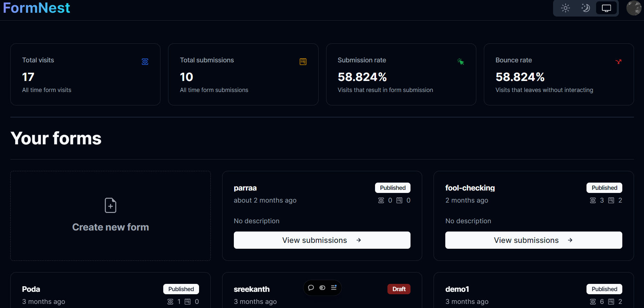Click the visits eye icon on parraa card
This screenshot has height=308, width=644.
click(381, 201)
